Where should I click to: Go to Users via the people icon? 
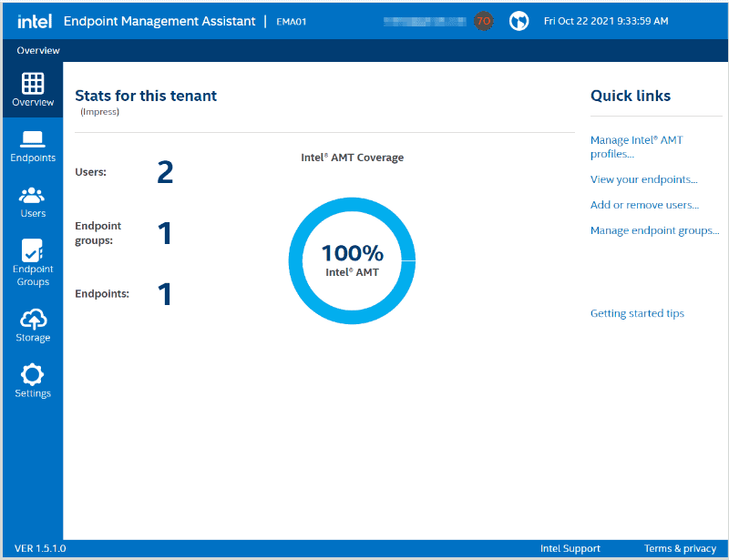pos(33,196)
